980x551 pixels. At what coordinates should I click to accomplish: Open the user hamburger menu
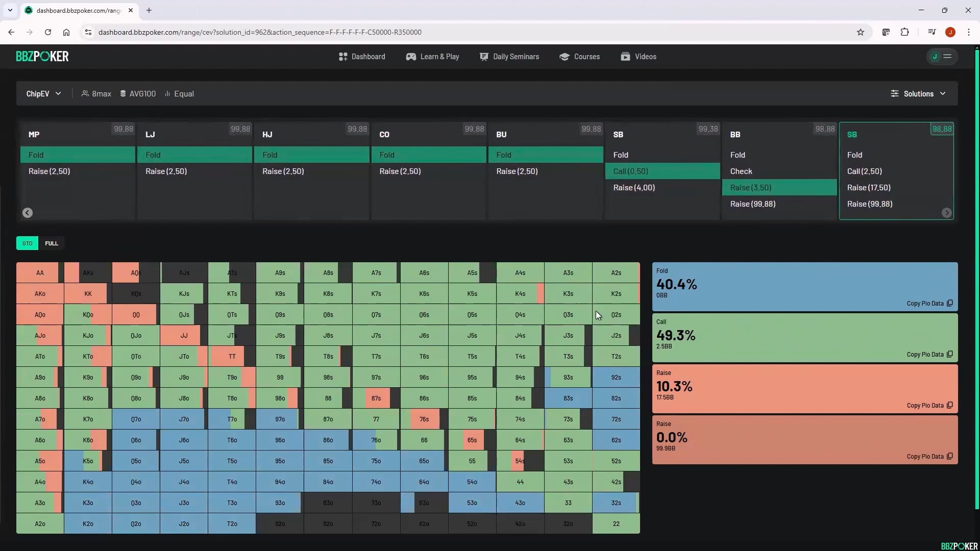click(947, 57)
